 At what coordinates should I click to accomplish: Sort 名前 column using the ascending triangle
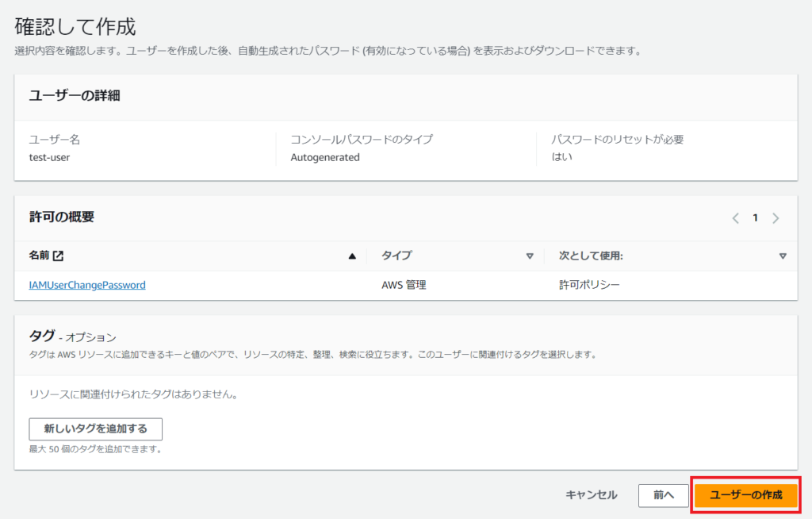[x=352, y=256]
